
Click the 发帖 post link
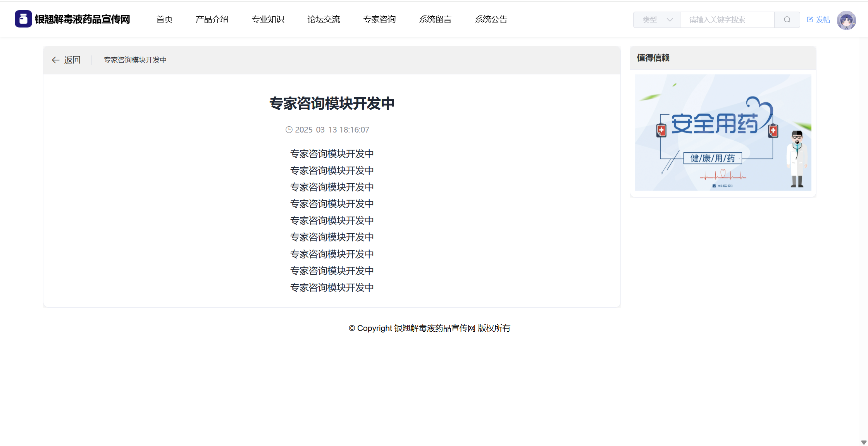823,20
